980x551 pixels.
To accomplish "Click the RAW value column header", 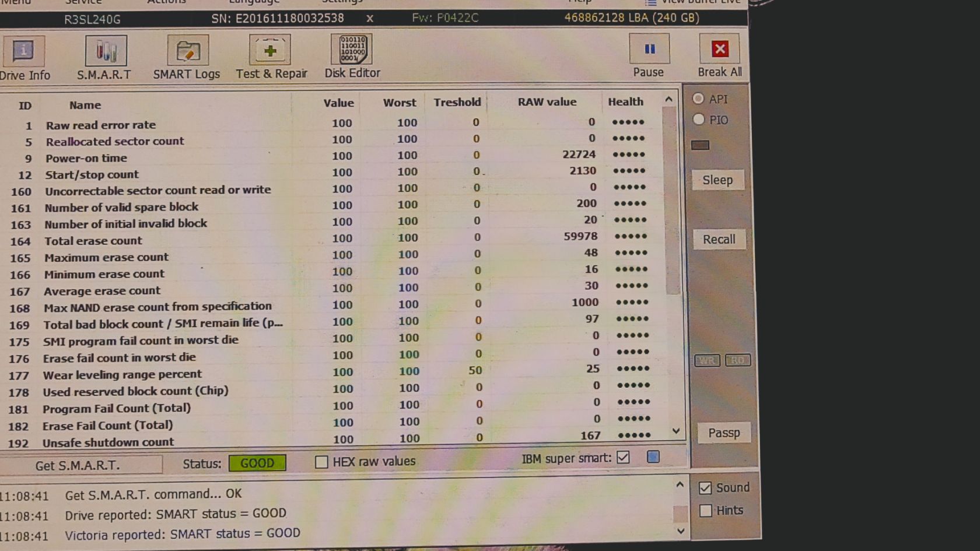I will point(547,102).
